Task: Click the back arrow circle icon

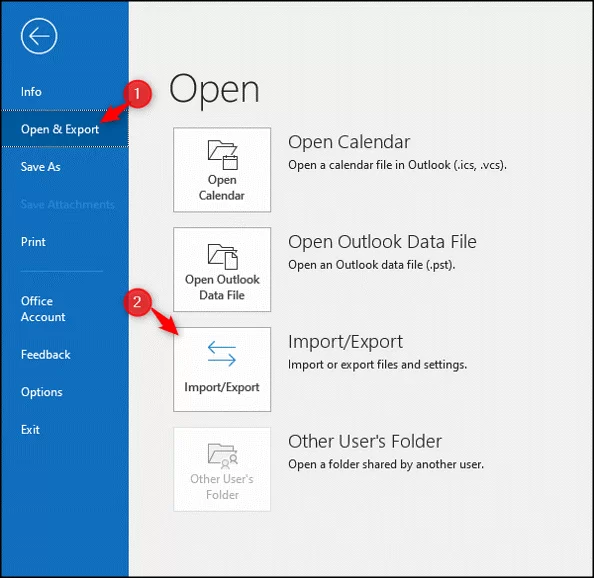Action: [39, 36]
